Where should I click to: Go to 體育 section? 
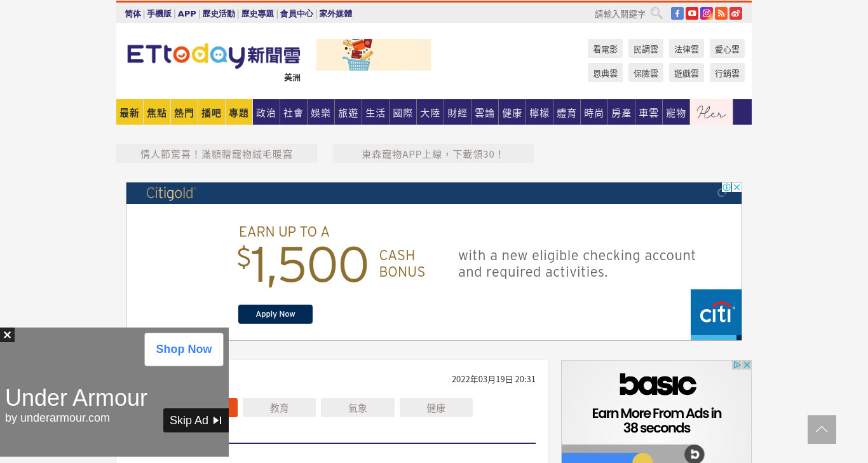coord(567,112)
